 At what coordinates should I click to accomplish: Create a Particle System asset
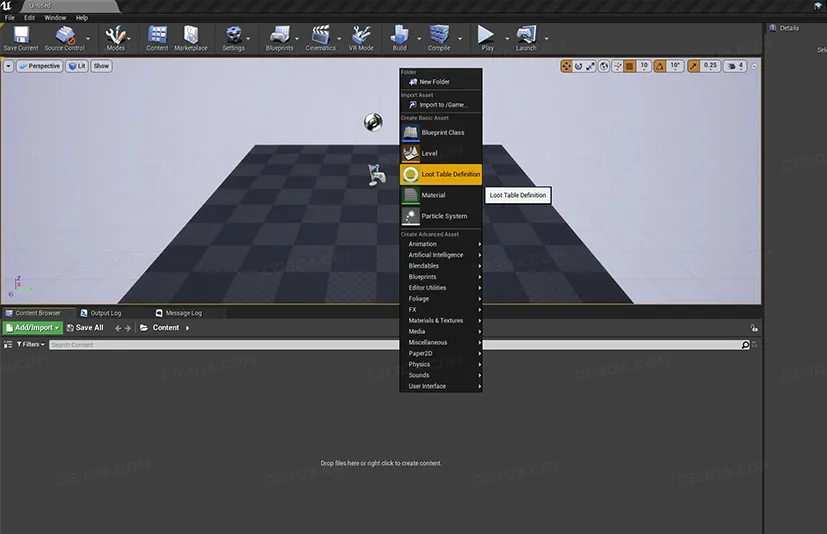441,216
